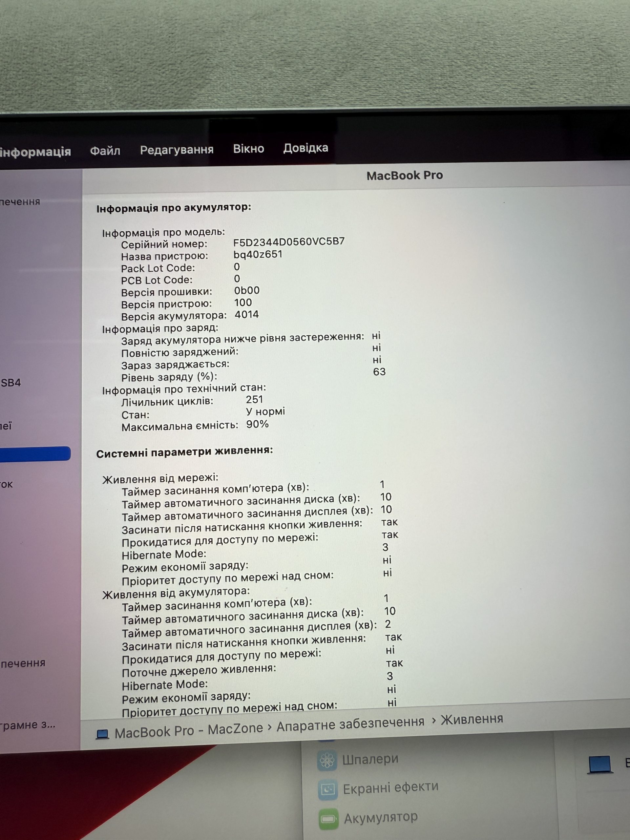Click the Інформація про технічний стан label
The width and height of the screenshot is (630, 840).
184,389
